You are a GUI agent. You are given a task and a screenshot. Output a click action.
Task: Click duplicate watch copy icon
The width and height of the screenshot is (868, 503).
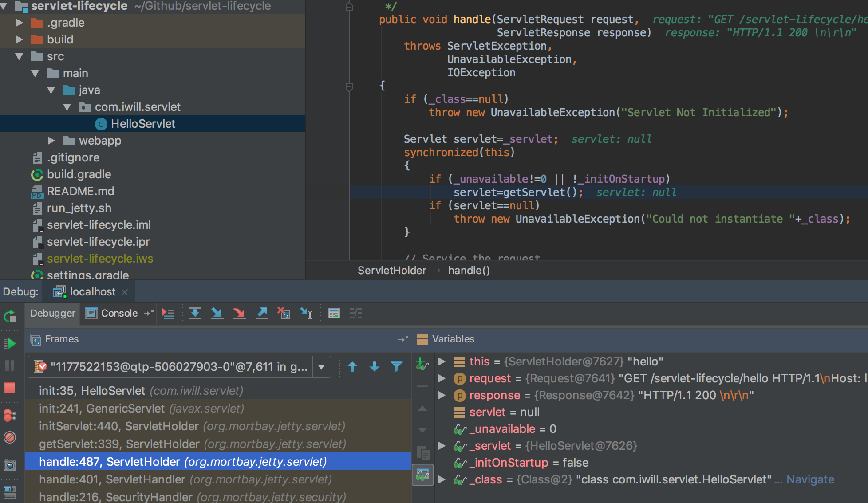click(x=423, y=453)
